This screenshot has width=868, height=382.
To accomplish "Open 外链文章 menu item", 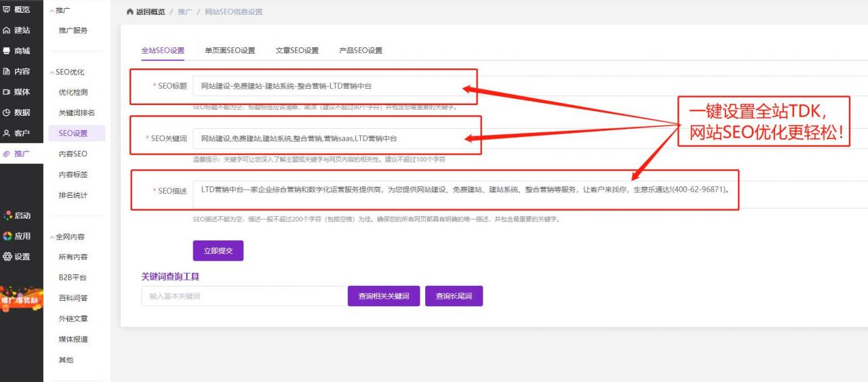I will pos(73,318).
